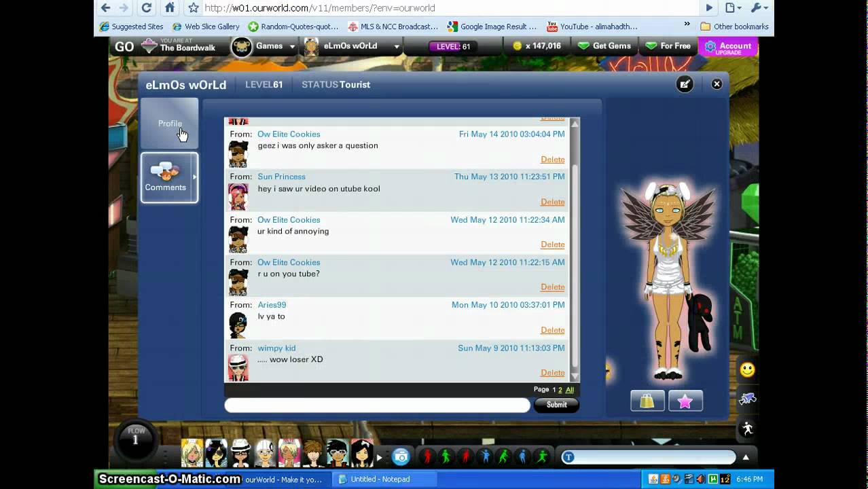Viewport: 868px width, 489px height.
Task: Open Sun Princess profile link
Action: 281,177
